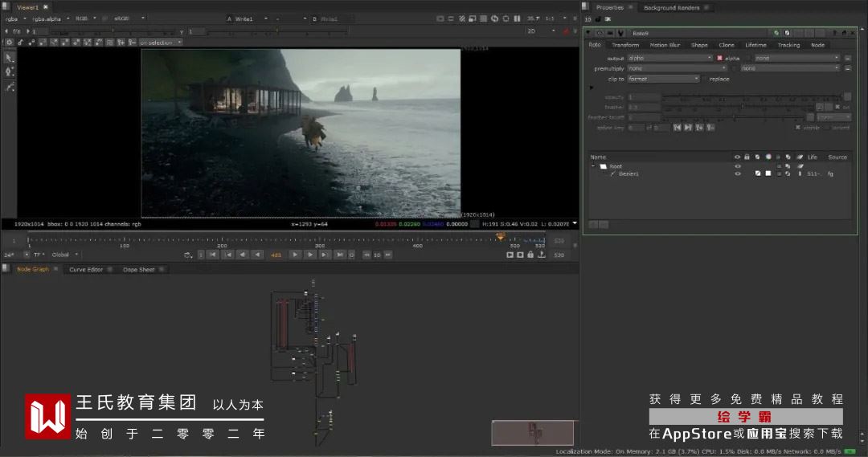Click go to next spline key icon
Image resolution: width=868 pixels, height=457 pixels.
coord(688,128)
